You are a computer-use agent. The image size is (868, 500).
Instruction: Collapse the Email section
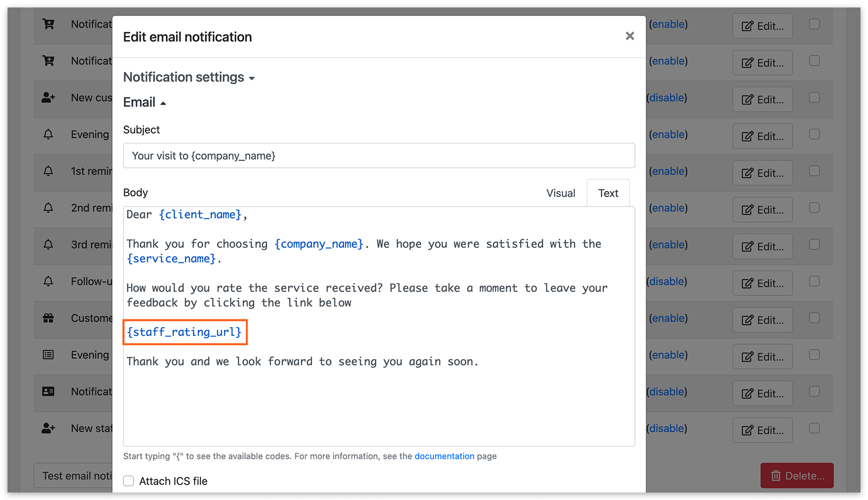point(144,102)
